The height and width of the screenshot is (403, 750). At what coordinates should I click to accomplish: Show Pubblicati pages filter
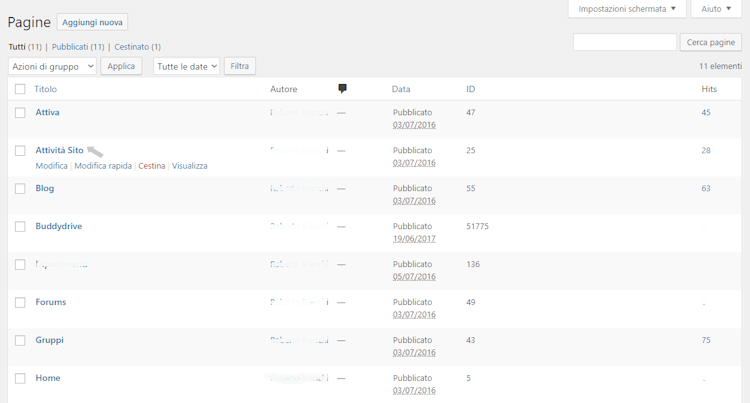77,47
